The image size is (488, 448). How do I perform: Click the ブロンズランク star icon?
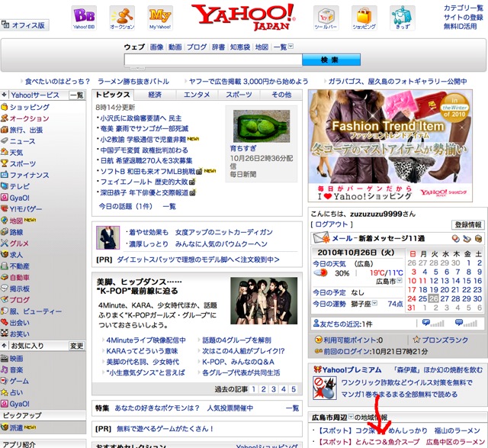pyautogui.click(x=416, y=340)
